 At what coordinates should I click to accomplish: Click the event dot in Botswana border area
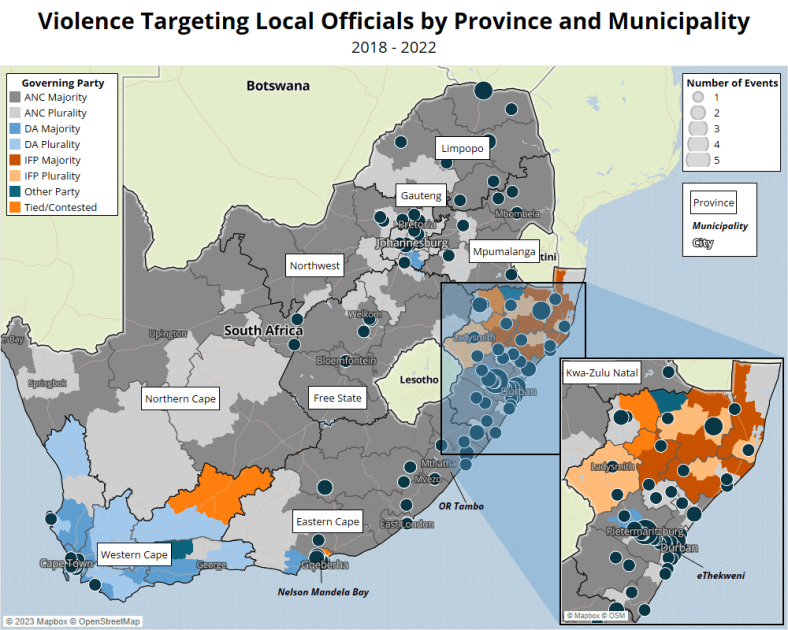point(481,90)
